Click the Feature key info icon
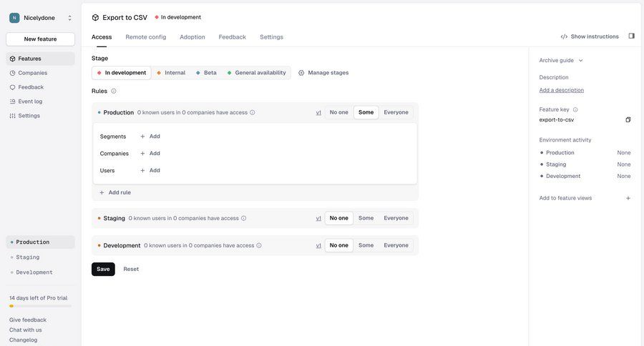This screenshot has height=346, width=644. pyautogui.click(x=575, y=109)
